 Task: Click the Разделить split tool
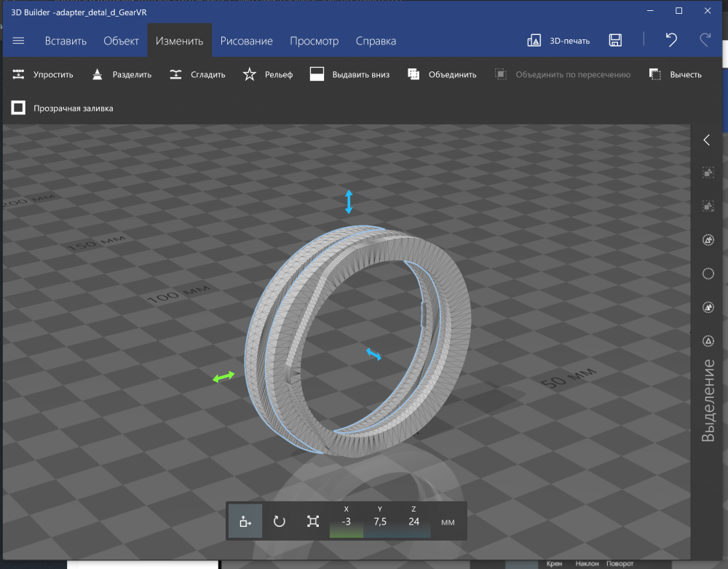tap(122, 74)
